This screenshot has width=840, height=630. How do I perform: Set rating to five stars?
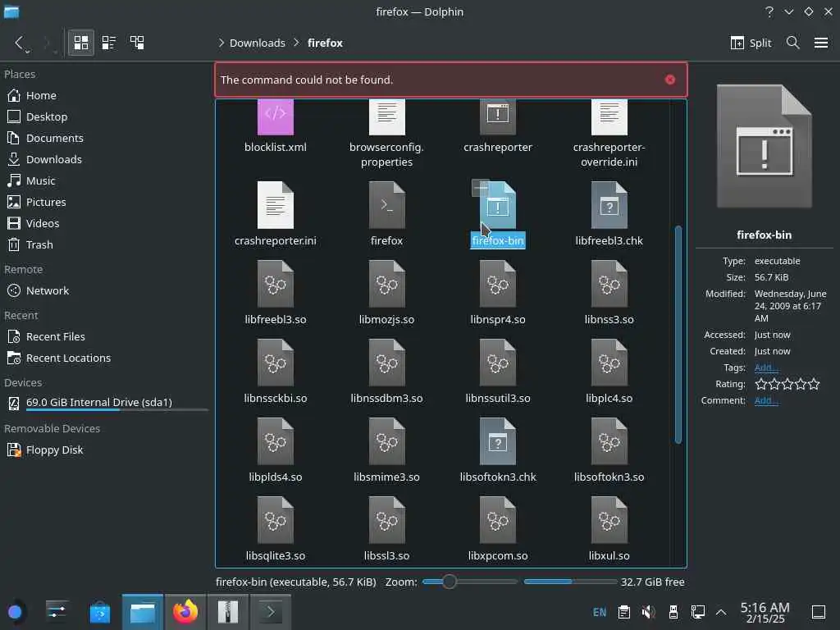pos(814,384)
